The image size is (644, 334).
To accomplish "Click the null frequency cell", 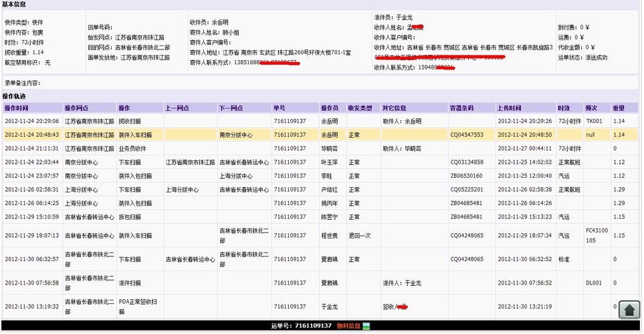I will (591, 134).
